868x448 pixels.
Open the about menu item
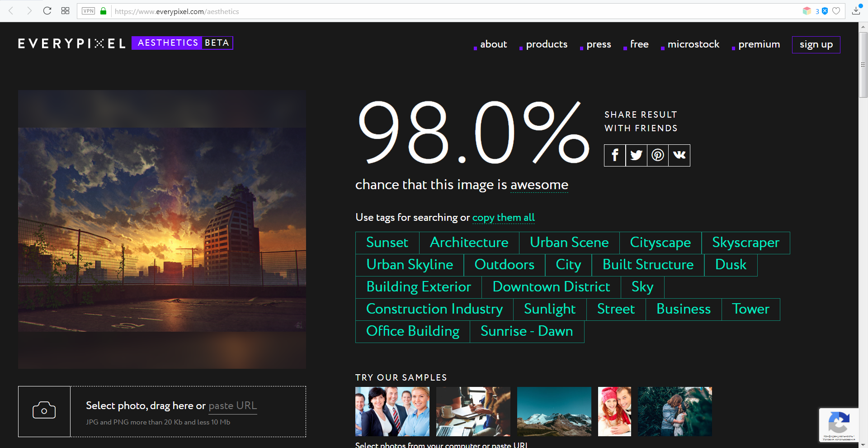coord(493,44)
